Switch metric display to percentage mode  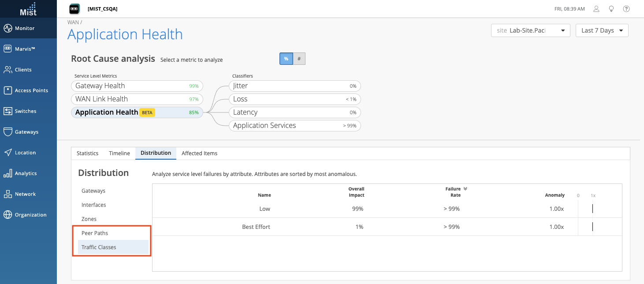[x=286, y=59]
